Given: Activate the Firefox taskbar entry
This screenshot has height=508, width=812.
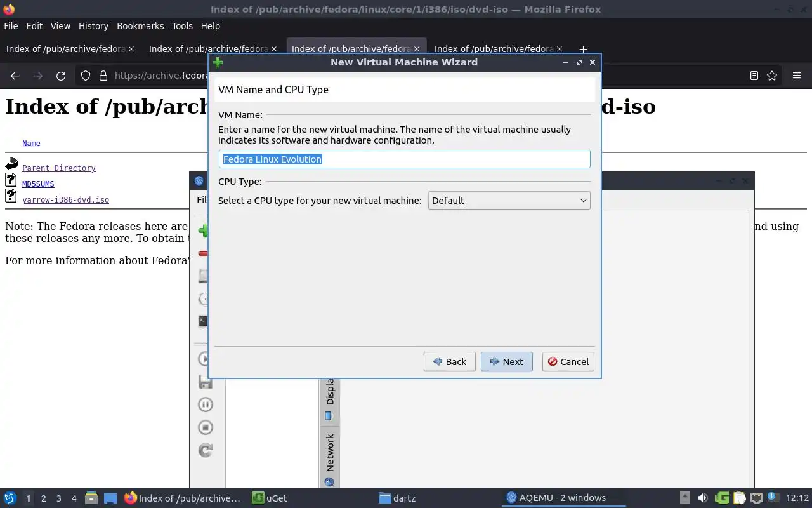Looking at the screenshot, I should [x=183, y=498].
